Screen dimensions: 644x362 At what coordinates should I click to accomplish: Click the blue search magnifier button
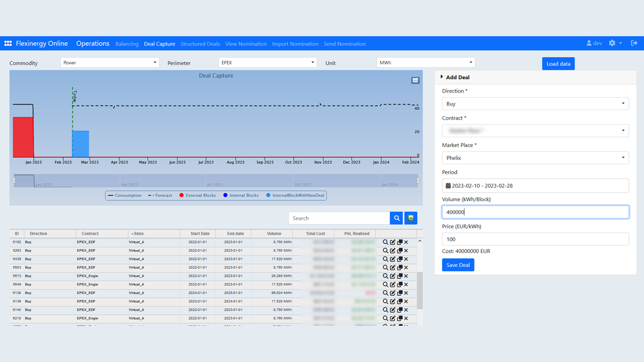(x=396, y=218)
